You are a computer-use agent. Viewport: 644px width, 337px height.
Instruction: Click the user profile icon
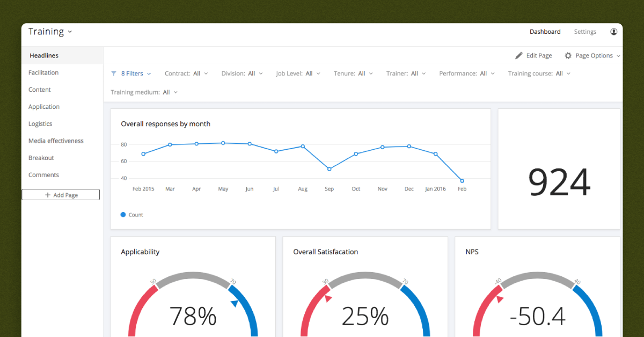613,32
